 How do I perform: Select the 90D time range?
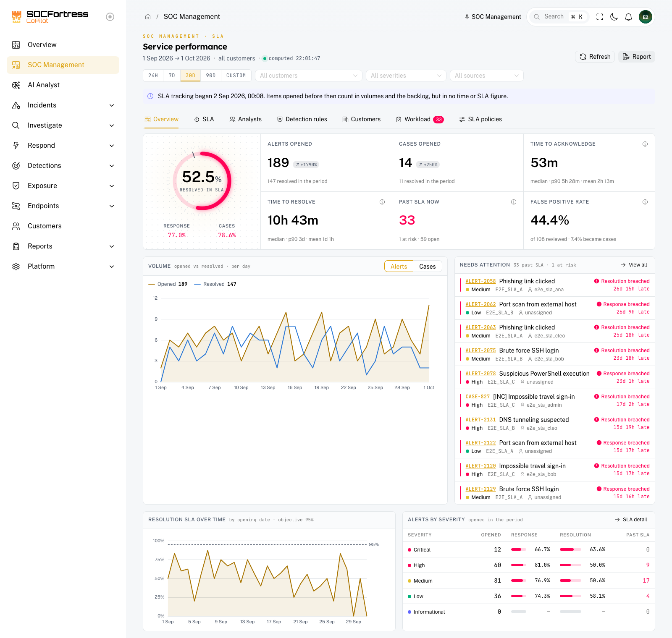pyautogui.click(x=211, y=76)
